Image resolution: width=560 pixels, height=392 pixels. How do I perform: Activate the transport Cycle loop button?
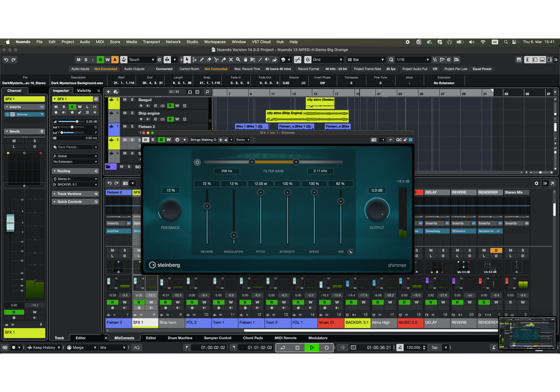tap(283, 348)
